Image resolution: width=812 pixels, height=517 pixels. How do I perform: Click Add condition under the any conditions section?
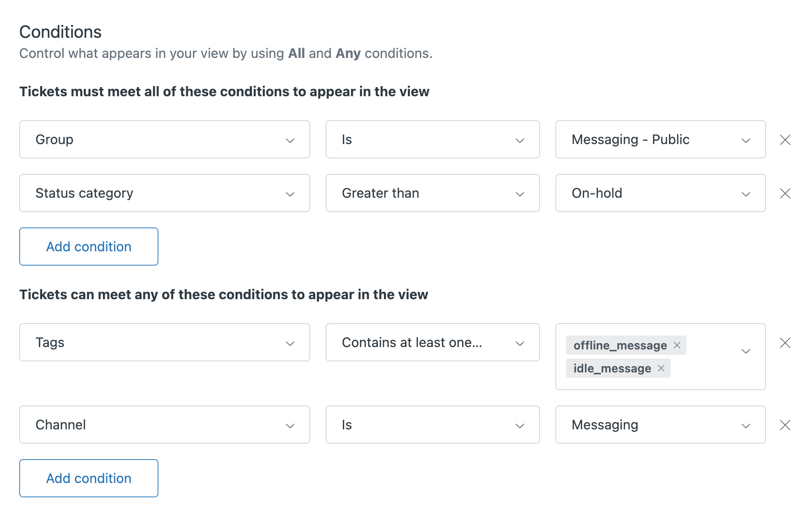tap(88, 478)
